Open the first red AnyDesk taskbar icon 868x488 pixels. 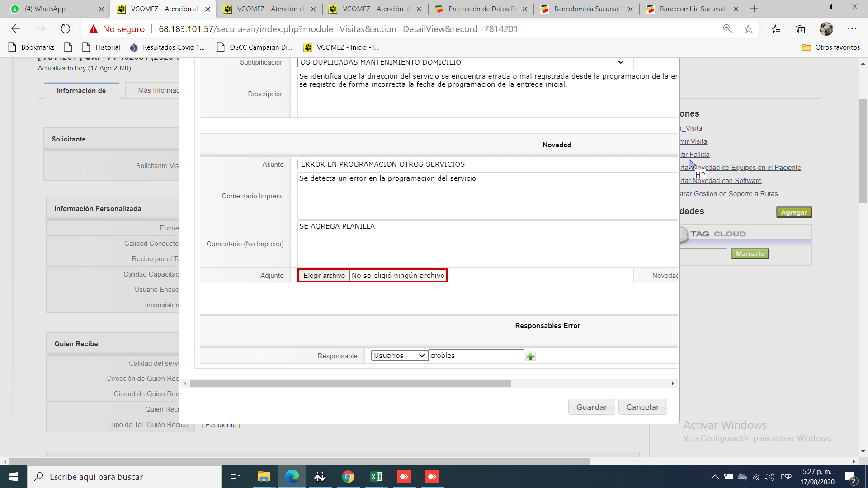pyautogui.click(x=404, y=477)
